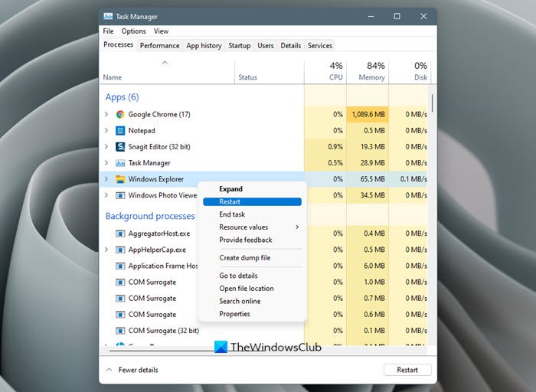Expand the Notepad process entry

click(106, 131)
